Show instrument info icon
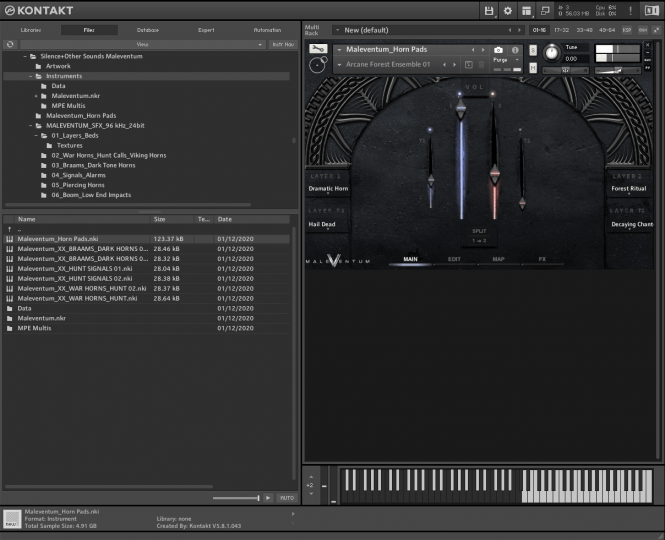The width and height of the screenshot is (665, 540). click(515, 50)
